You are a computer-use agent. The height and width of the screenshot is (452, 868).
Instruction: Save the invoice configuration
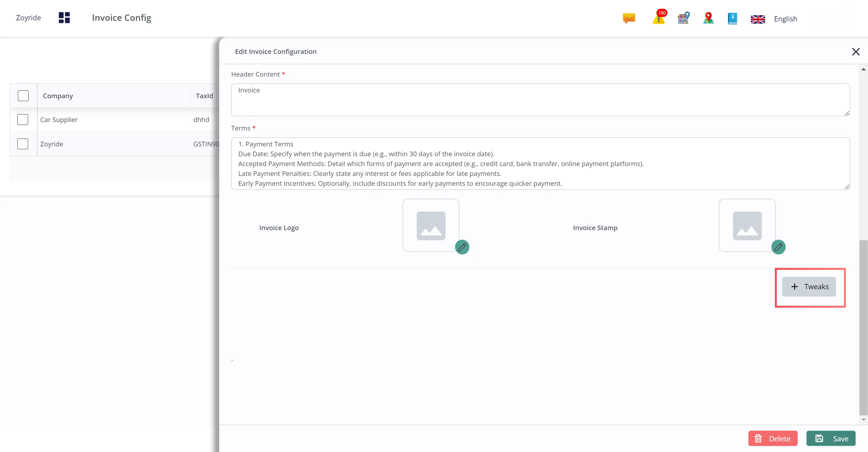point(831,438)
